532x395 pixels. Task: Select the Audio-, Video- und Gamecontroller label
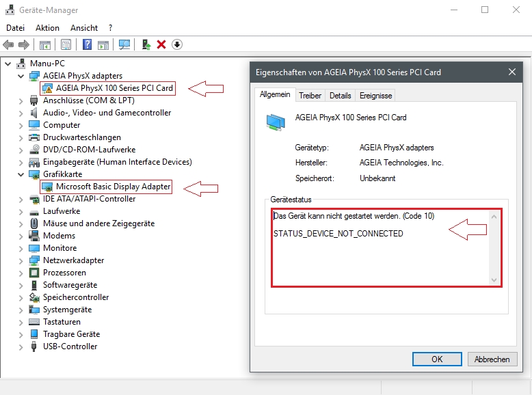click(107, 113)
